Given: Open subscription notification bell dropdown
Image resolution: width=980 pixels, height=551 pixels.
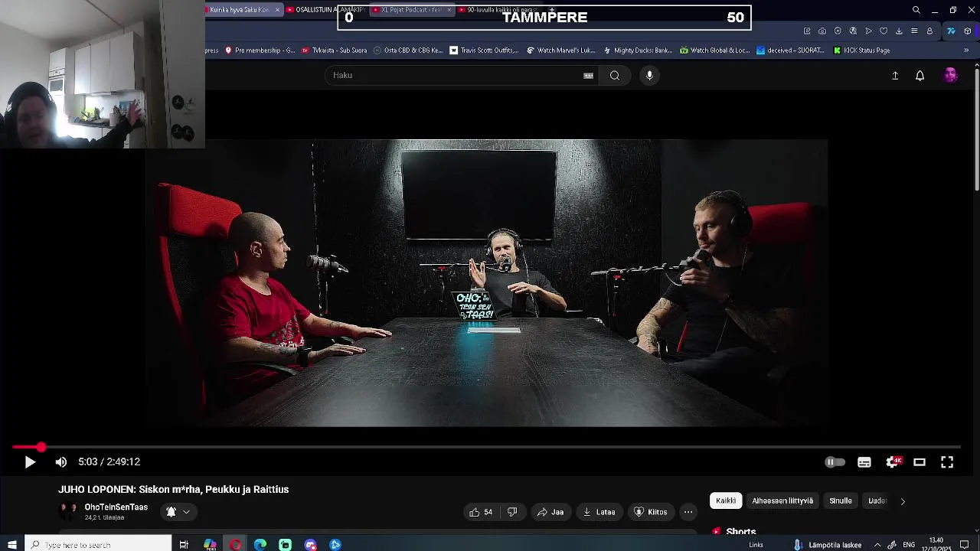Looking at the screenshot, I should pyautogui.click(x=178, y=512).
